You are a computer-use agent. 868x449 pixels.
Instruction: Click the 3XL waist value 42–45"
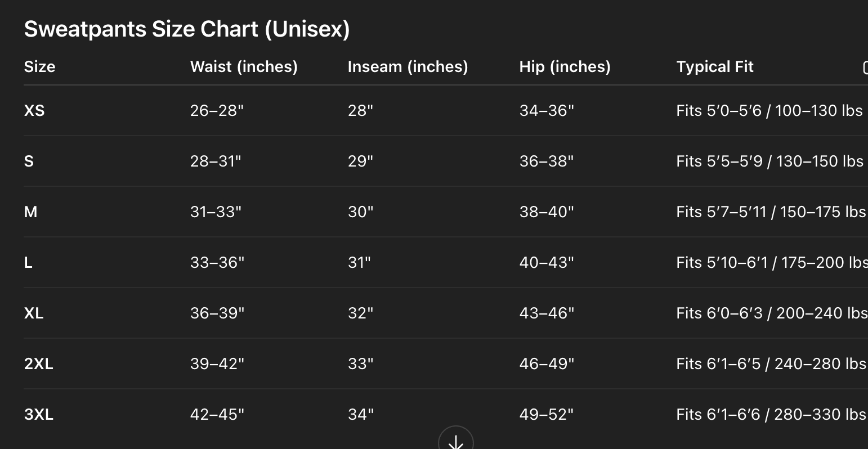coord(217,414)
